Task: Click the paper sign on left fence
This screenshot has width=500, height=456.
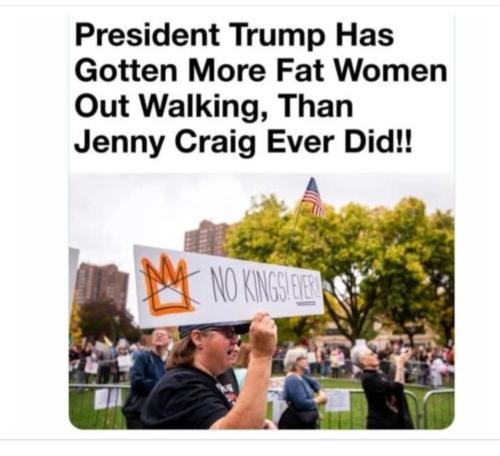Action: tap(107, 398)
